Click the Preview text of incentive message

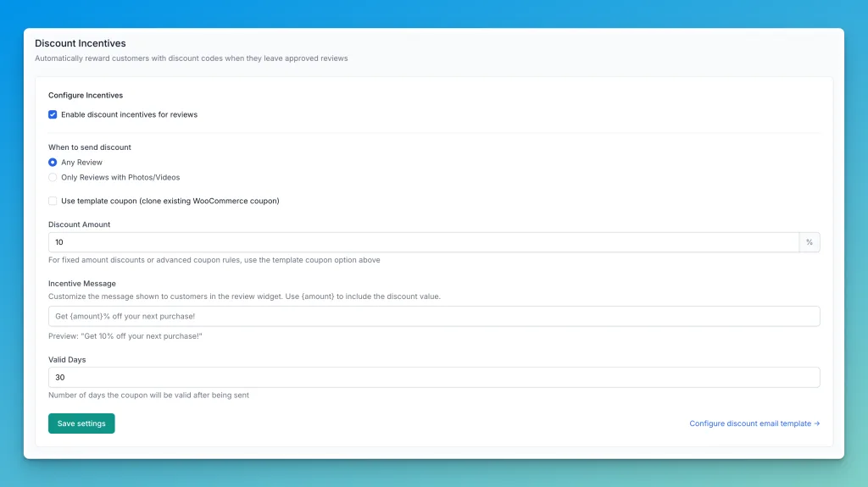(125, 336)
